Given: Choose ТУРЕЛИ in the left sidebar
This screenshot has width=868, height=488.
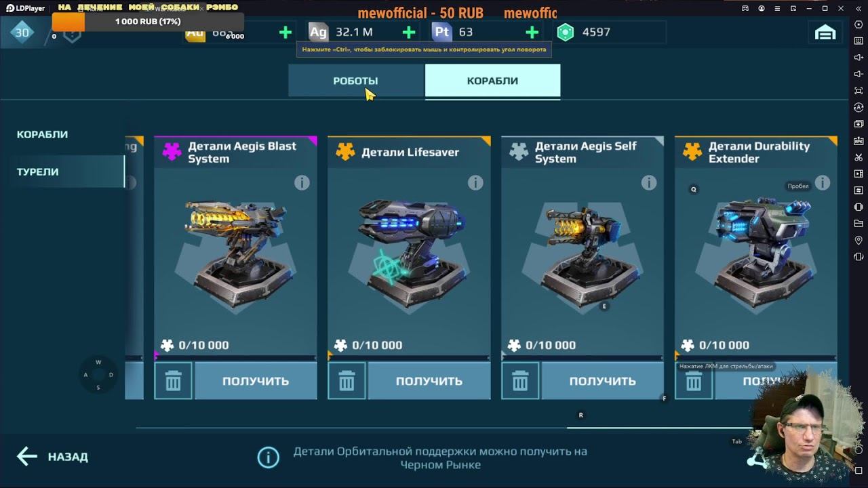Looking at the screenshot, I should [38, 171].
